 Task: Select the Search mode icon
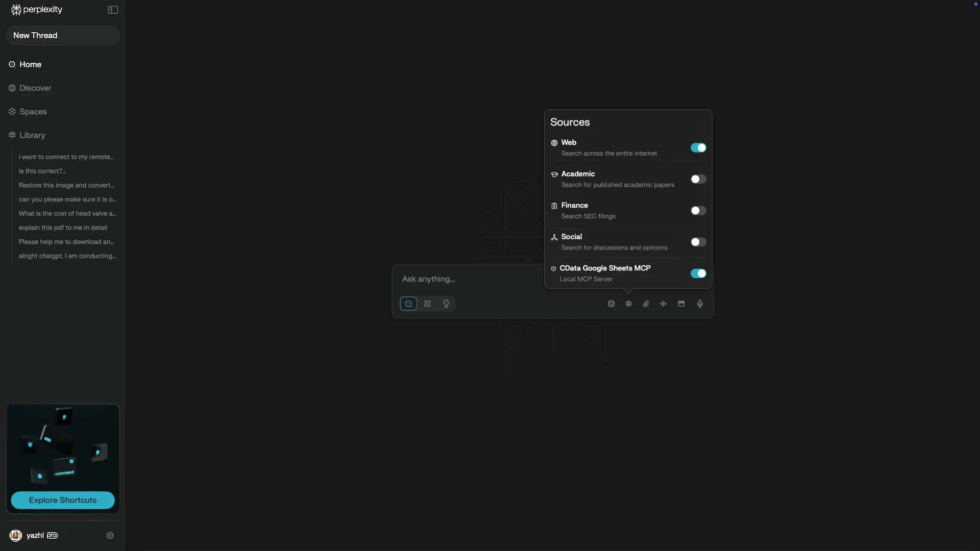coord(408,304)
